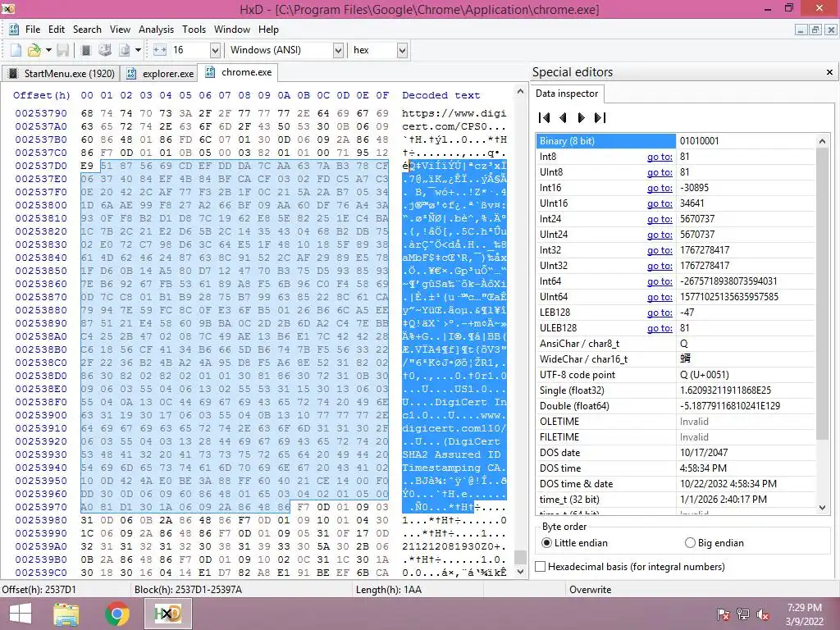Click go to link for Int8
Screen dimensions: 840x630
660,157
